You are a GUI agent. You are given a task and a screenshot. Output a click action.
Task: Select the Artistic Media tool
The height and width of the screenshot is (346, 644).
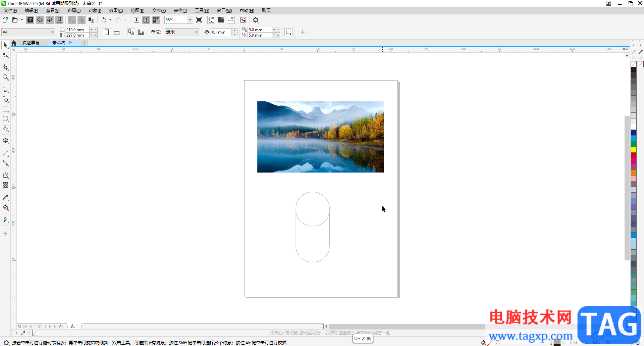pos(5,99)
